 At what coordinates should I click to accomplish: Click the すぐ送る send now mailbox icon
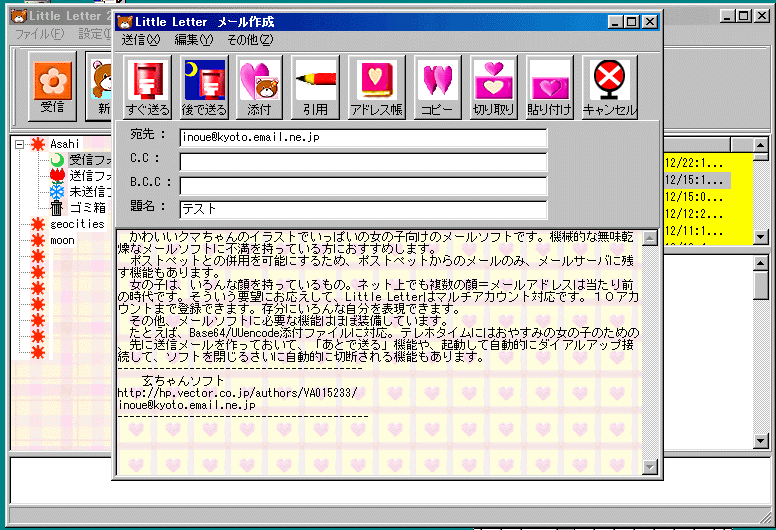[147, 87]
